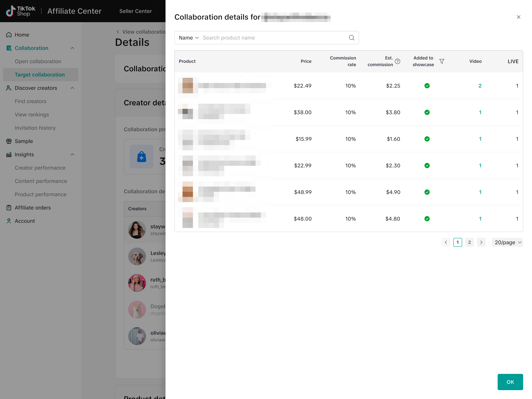Viewport: 532px width, 399px height.
Task: Click the Sample gift icon
Action: click(9, 141)
